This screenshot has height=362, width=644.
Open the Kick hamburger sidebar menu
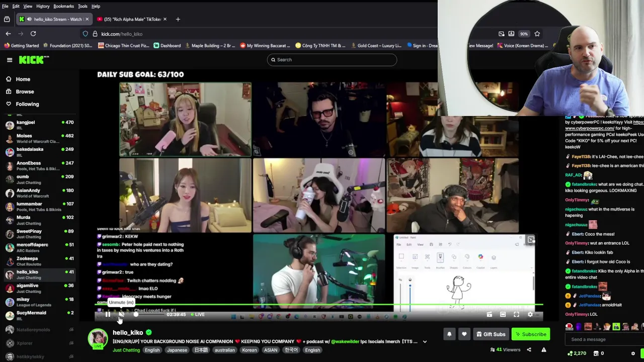click(x=10, y=60)
